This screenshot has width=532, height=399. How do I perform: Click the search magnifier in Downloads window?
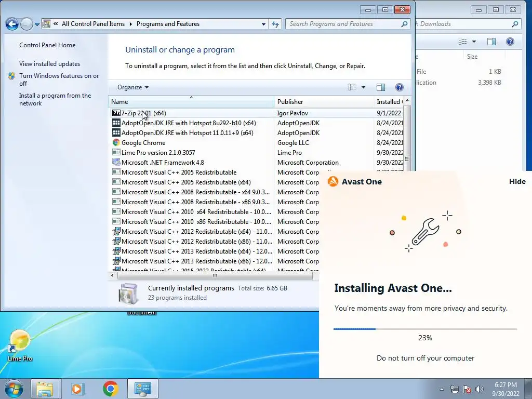coord(515,24)
